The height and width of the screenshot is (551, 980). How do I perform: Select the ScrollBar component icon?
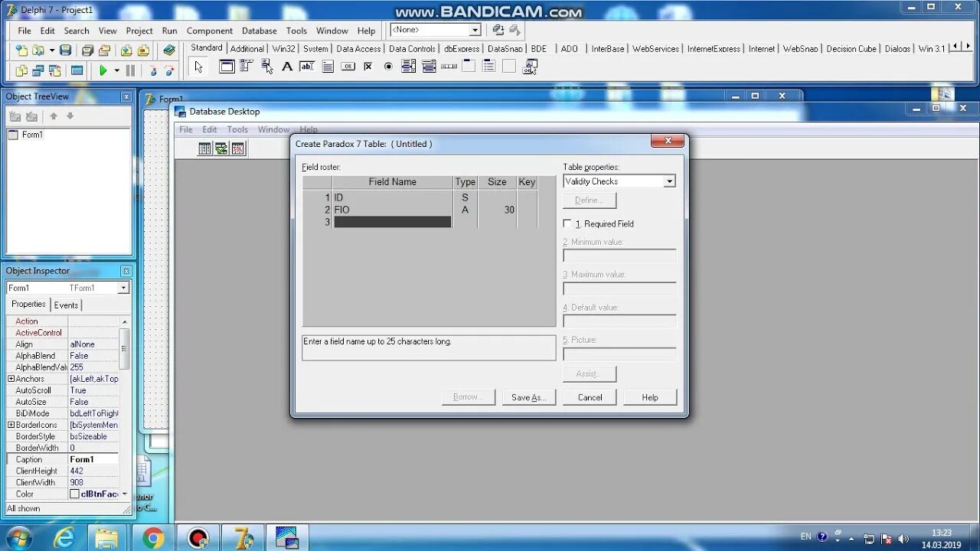[449, 67]
